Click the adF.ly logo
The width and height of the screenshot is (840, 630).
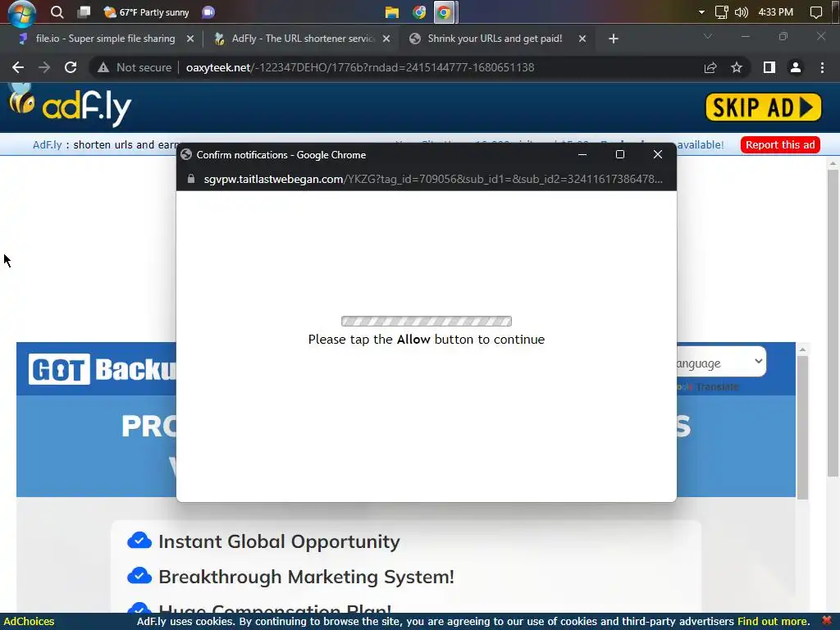point(71,106)
